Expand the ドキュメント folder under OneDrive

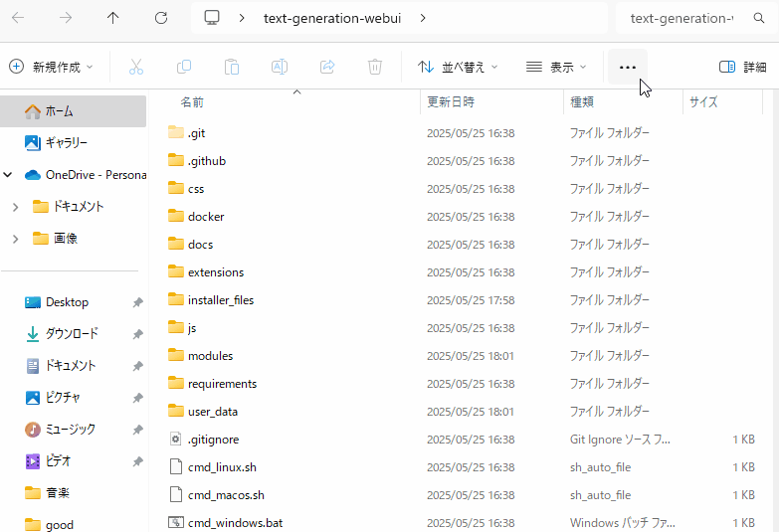pos(15,207)
